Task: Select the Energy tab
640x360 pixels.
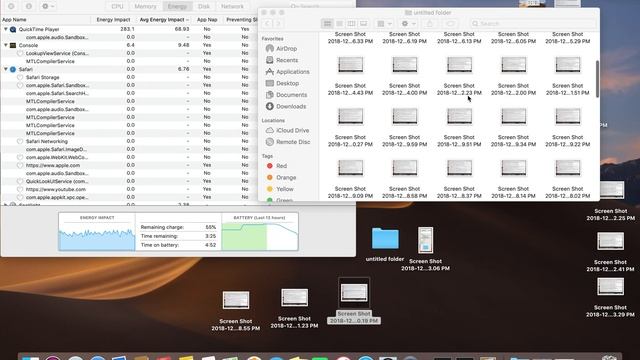Action: 177,7
